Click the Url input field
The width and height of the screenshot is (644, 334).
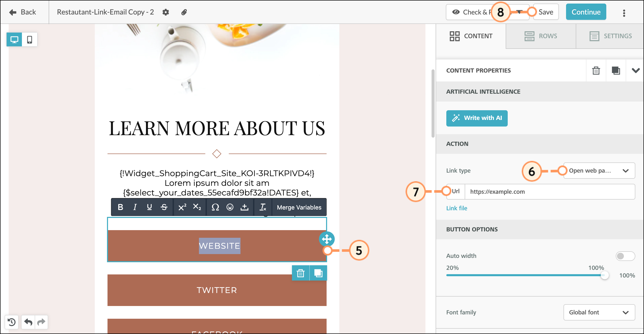[550, 192]
